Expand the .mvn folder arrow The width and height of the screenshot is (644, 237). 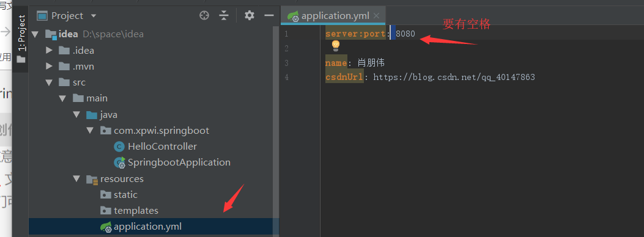[x=50, y=67]
